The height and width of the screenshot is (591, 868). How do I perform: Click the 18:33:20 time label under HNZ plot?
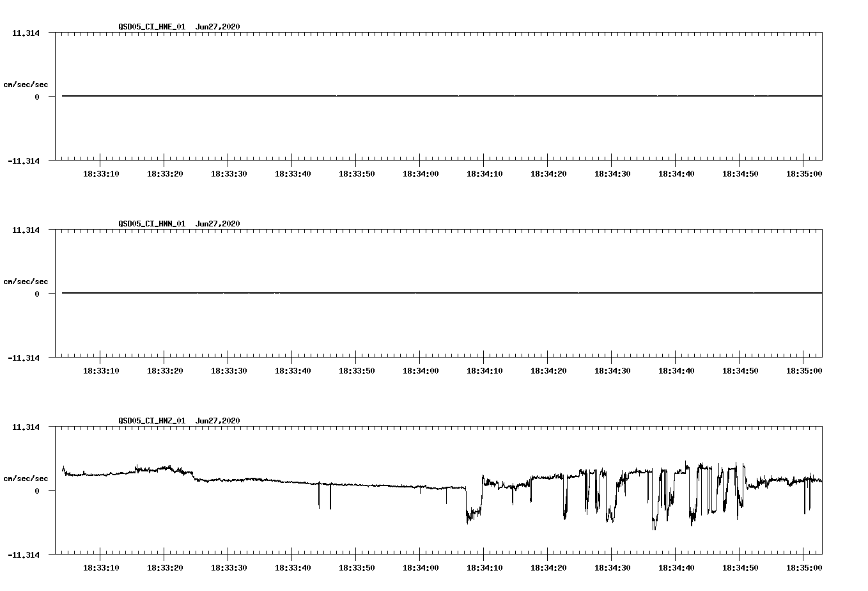(x=165, y=568)
